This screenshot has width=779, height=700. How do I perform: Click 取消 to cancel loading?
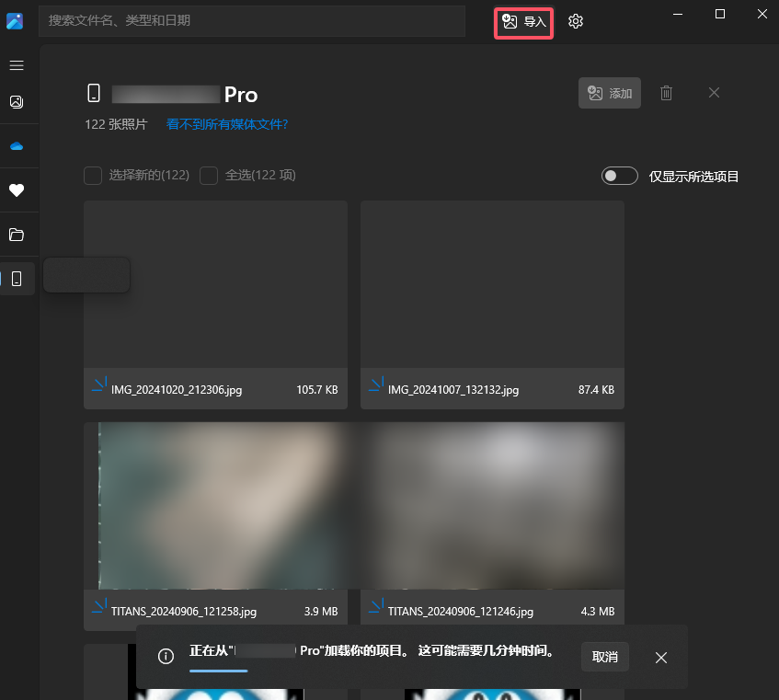pos(604,657)
